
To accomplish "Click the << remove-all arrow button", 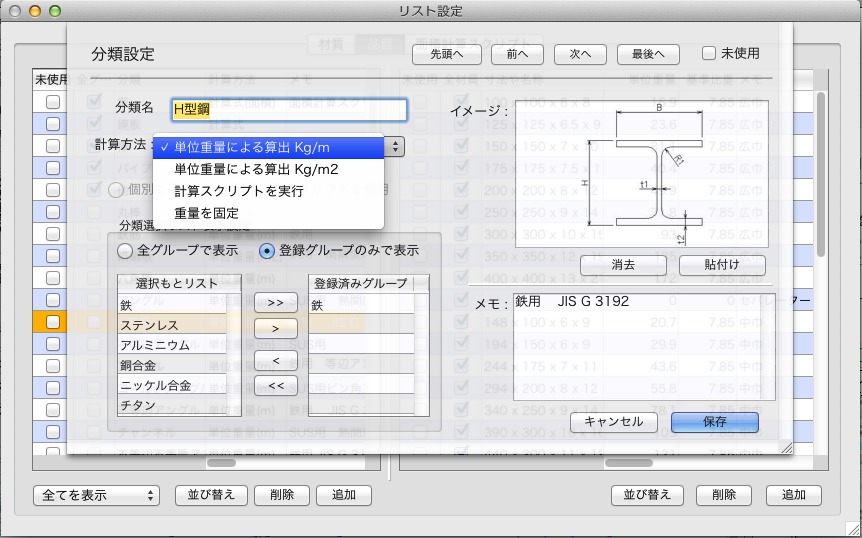I will (x=275, y=384).
